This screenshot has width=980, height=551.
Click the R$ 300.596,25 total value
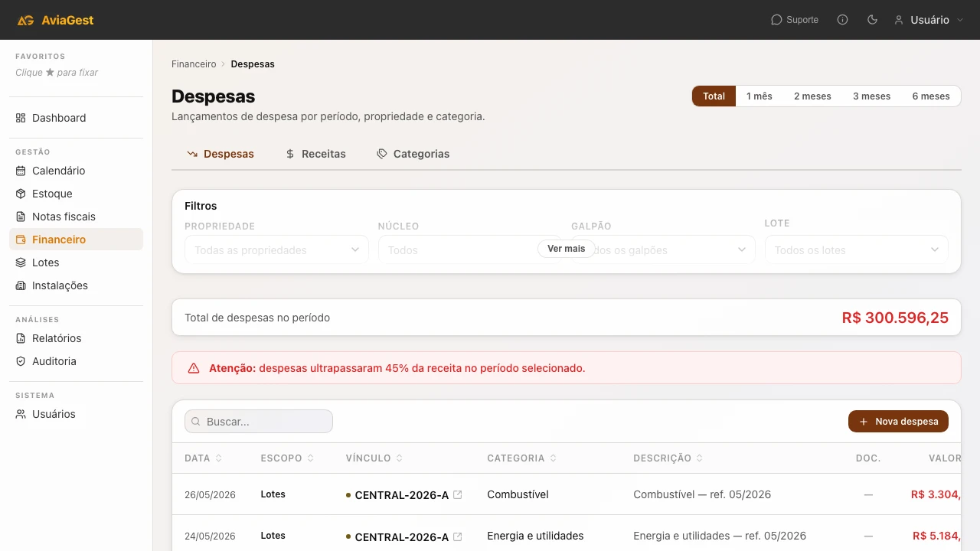pyautogui.click(x=895, y=318)
